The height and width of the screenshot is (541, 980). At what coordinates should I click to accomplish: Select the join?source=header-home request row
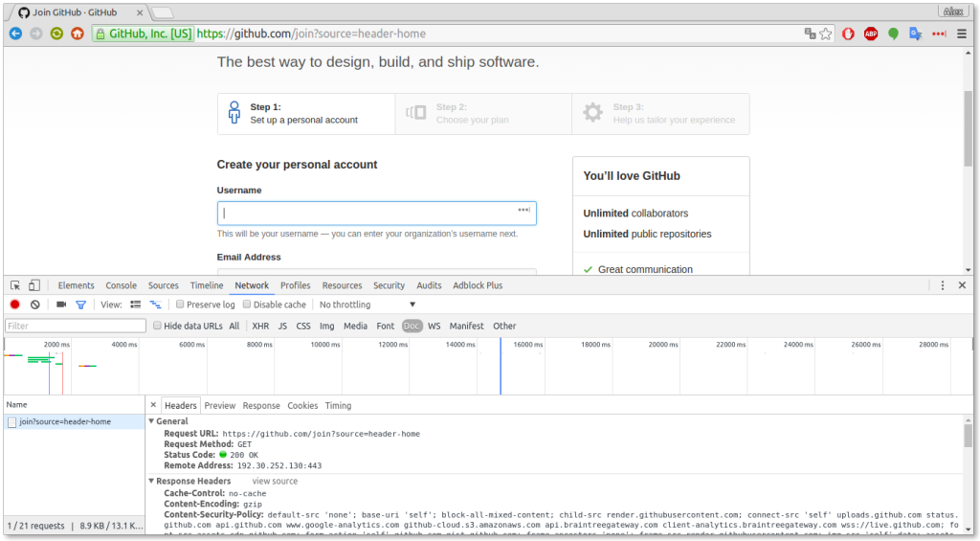coord(75,421)
